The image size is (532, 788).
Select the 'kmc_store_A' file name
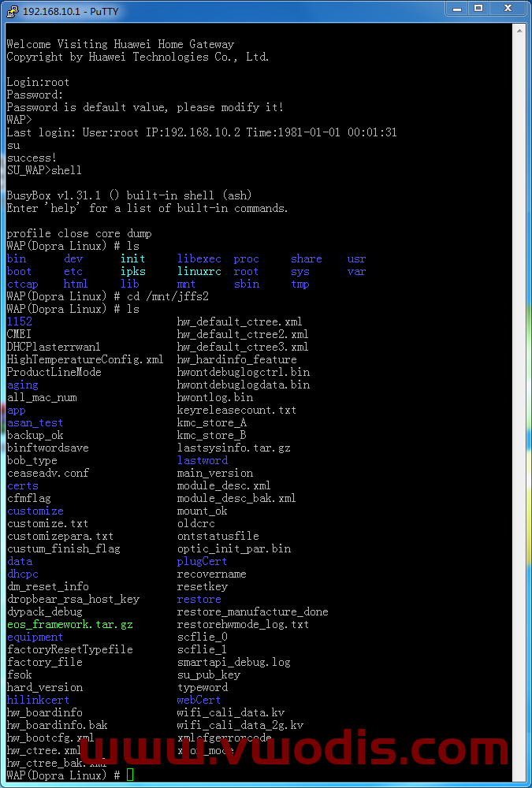pyautogui.click(x=212, y=422)
